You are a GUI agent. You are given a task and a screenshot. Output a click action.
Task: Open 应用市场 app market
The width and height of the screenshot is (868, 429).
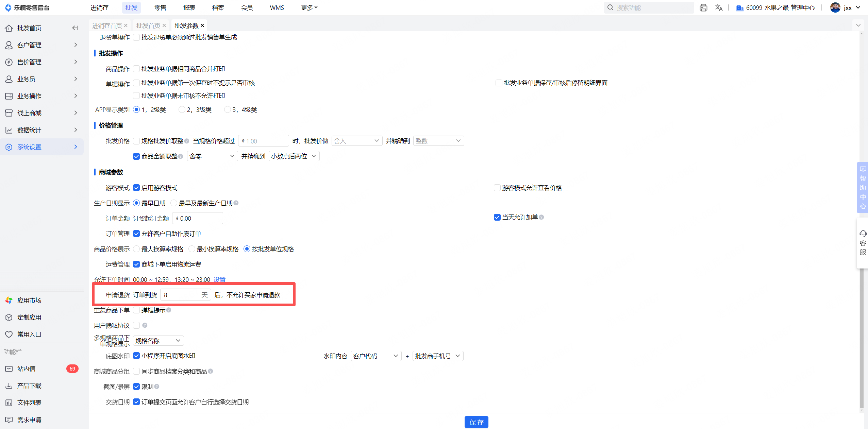click(x=29, y=300)
